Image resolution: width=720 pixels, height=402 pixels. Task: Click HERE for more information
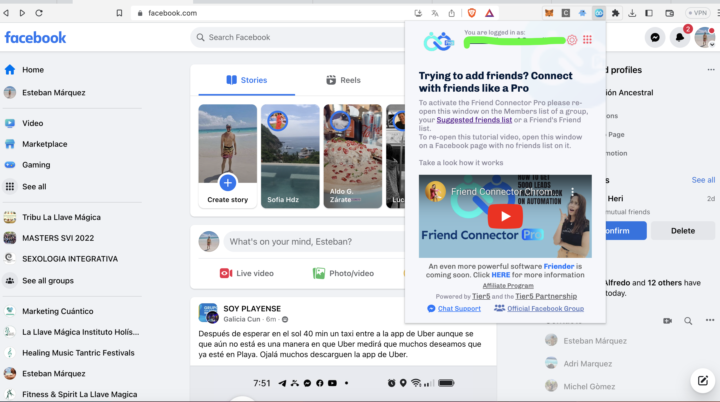501,275
